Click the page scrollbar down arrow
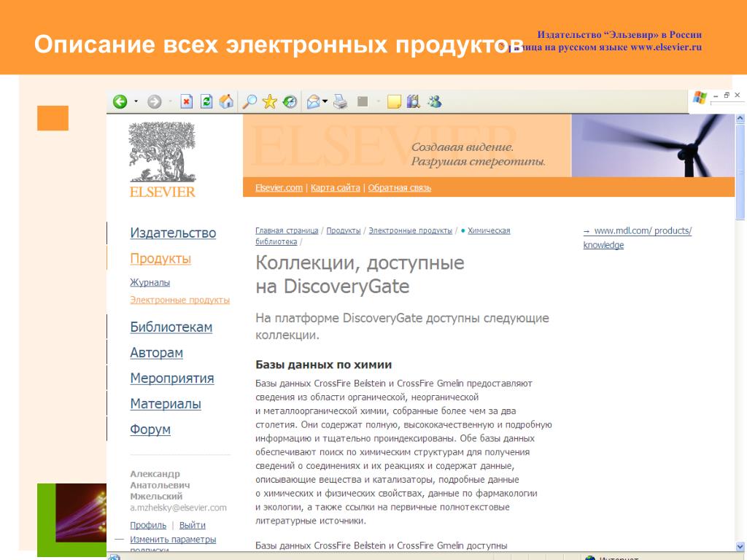This screenshot has width=747, height=560. [740, 546]
